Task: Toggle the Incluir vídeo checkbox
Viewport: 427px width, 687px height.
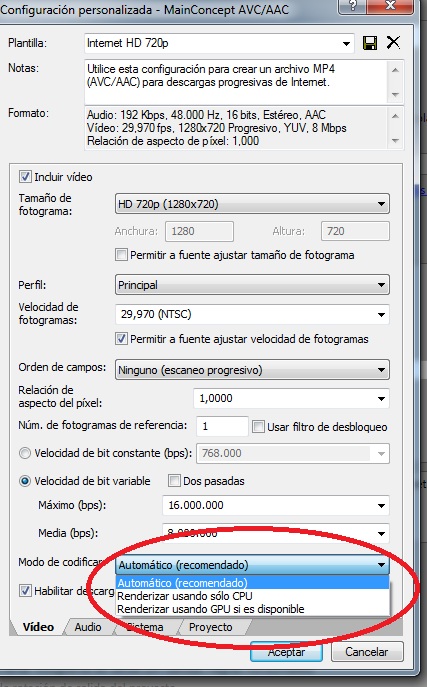Action: pyautogui.click(x=25, y=177)
